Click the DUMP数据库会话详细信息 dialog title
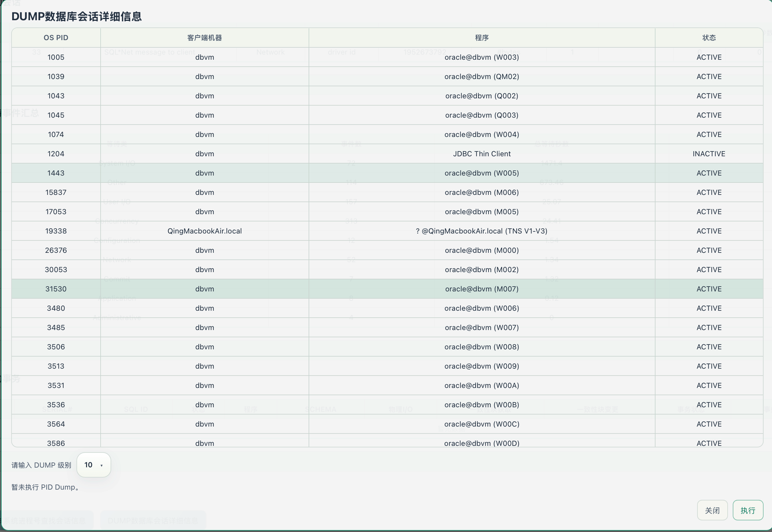This screenshot has width=772, height=532. click(76, 16)
